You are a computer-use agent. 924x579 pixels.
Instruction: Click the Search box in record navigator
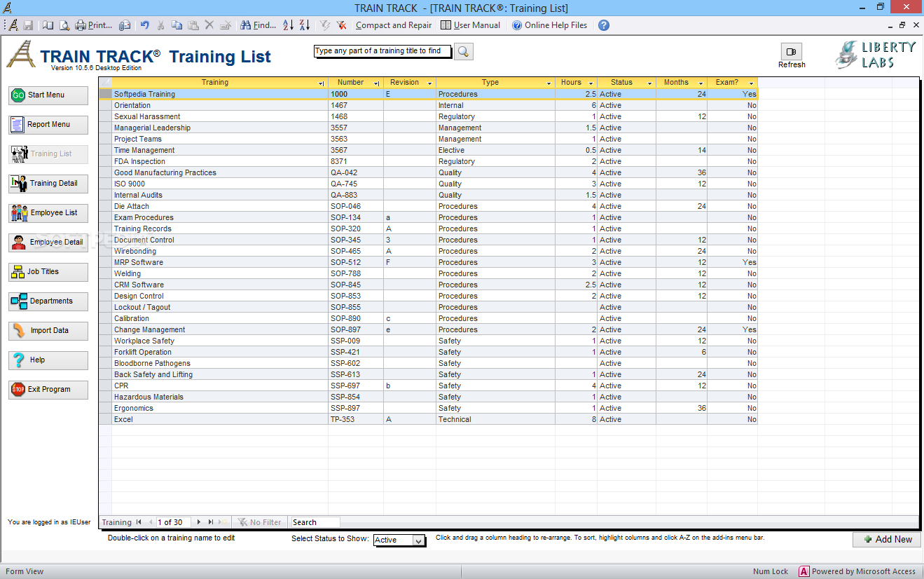point(315,522)
